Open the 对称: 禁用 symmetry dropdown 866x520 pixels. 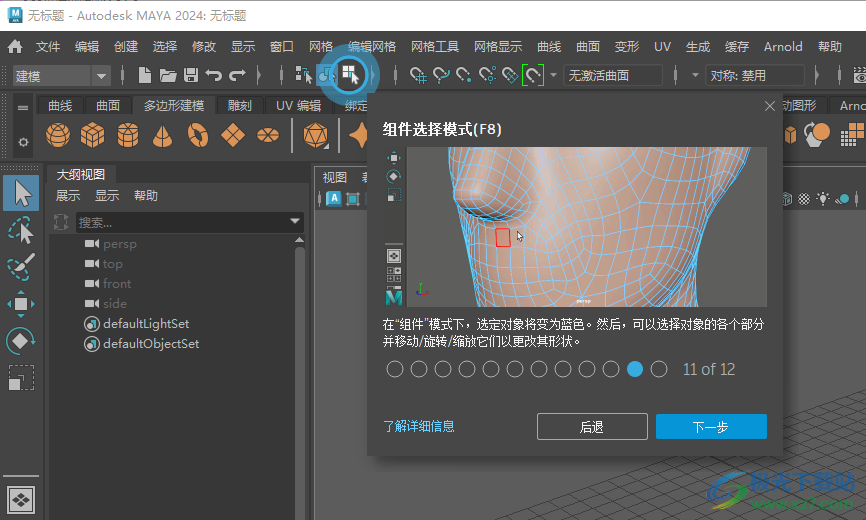[755, 76]
